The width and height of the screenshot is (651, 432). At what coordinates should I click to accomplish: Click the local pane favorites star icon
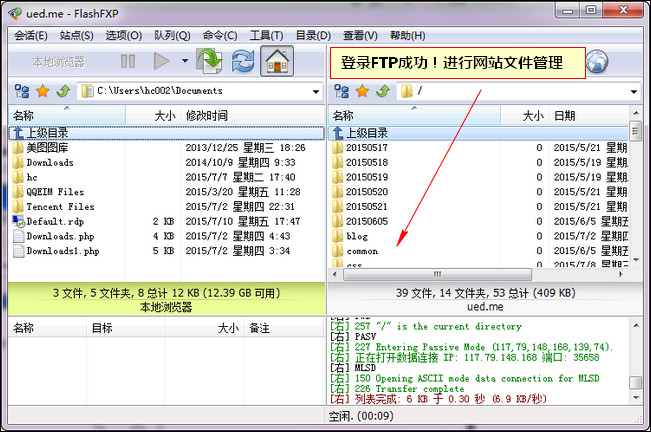(x=42, y=91)
